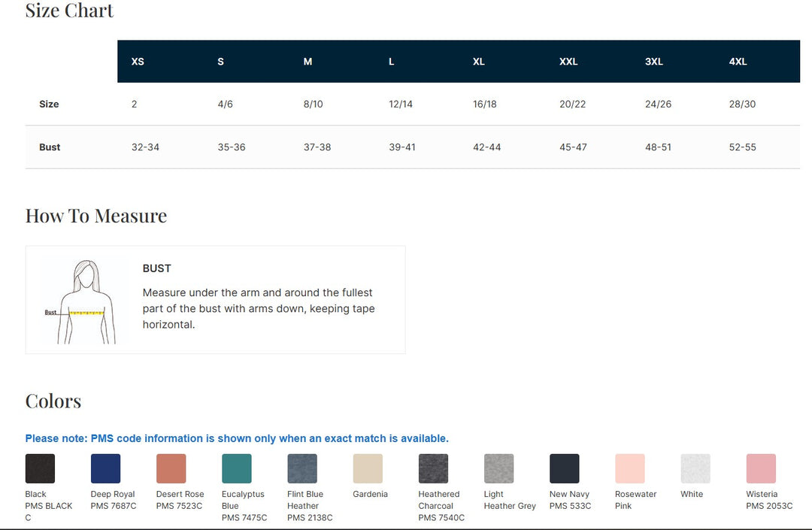Click the Size row label
The height and width of the screenshot is (530, 812).
coord(49,104)
